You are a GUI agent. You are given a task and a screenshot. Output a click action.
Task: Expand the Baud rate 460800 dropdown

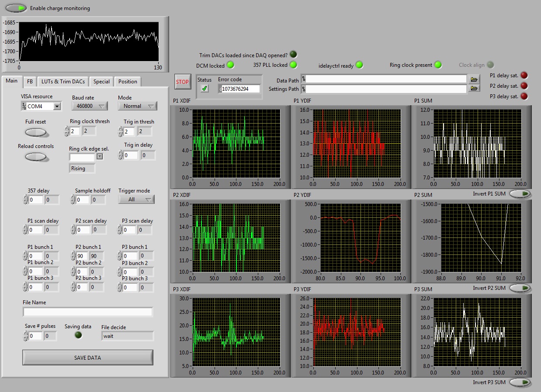(89, 106)
